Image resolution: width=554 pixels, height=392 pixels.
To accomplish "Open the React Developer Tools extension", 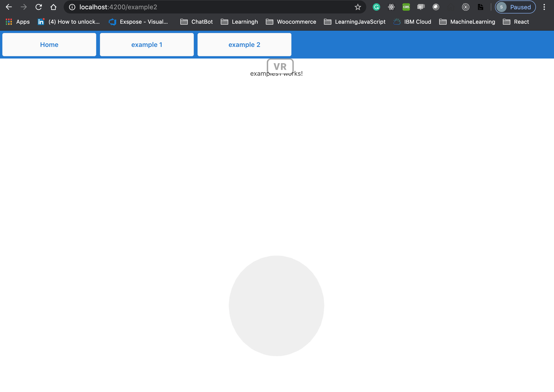I will click(391, 7).
